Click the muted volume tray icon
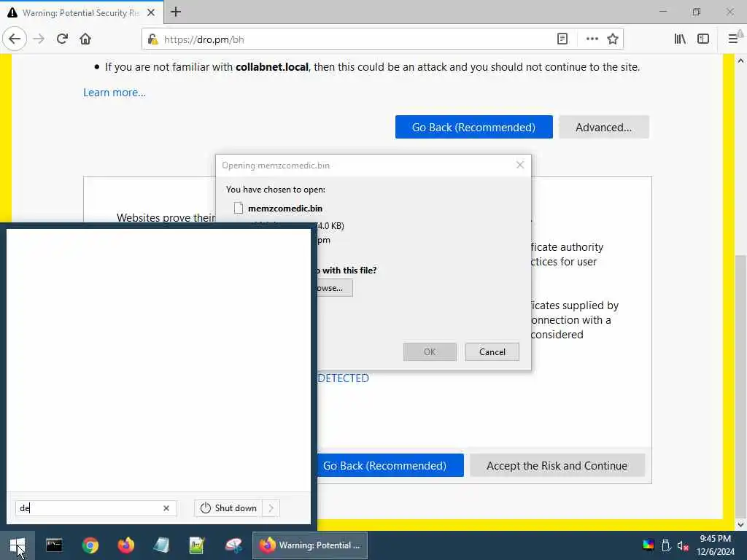Viewport: 747px width, 560px height. click(683, 545)
